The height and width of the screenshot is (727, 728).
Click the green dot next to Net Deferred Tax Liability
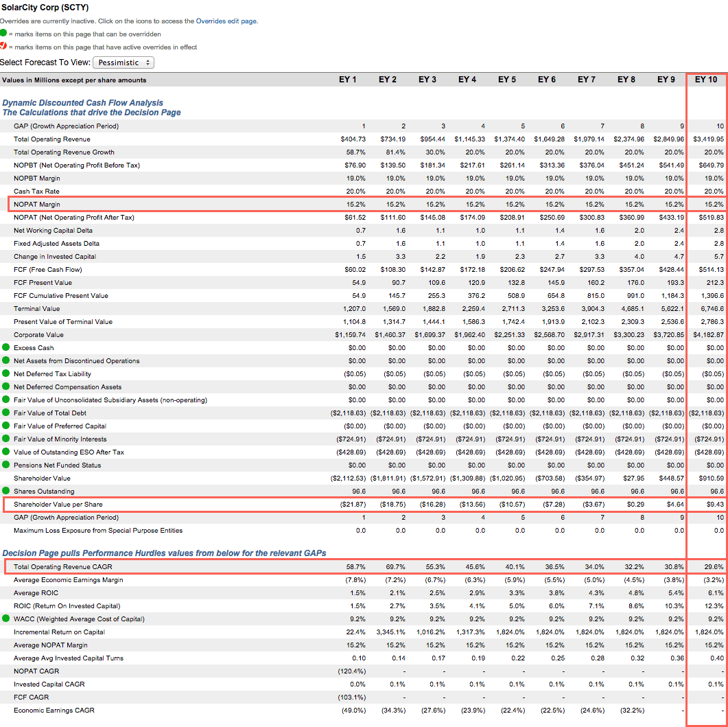tap(5, 373)
